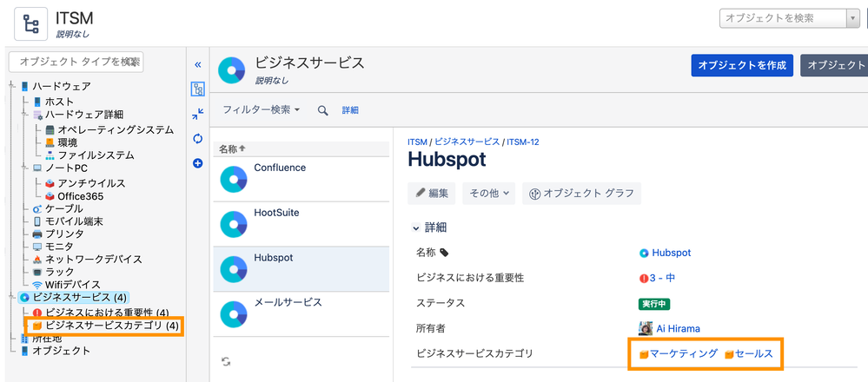This screenshot has height=382, width=868.
Task: Select オブジェクト tree item
Action: click(61, 351)
